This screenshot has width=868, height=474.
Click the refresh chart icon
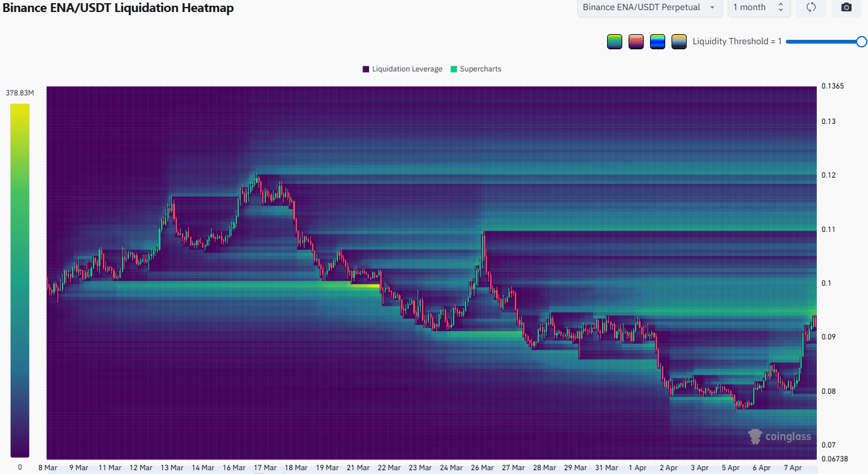[811, 8]
